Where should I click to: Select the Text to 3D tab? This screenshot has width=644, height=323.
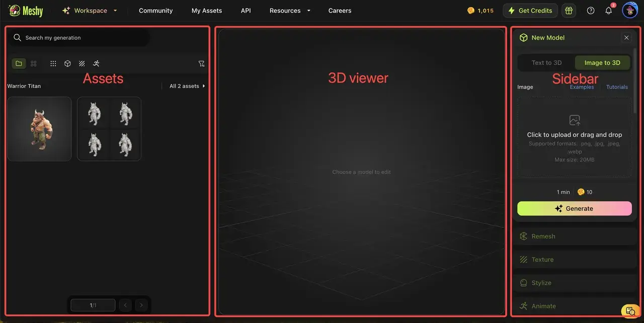(546, 63)
